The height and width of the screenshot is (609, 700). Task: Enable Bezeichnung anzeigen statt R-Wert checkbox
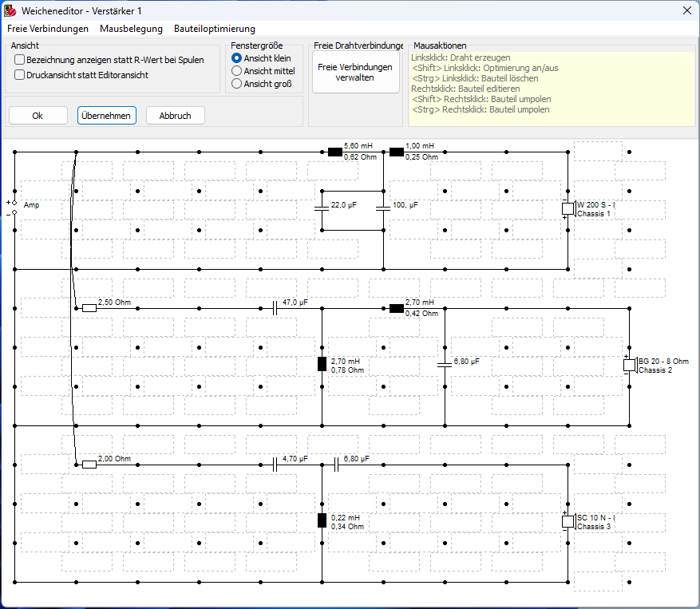pos(20,60)
